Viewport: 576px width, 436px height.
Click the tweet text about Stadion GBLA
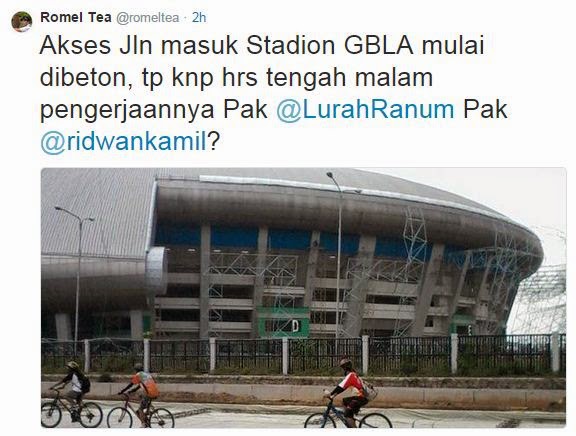(274, 93)
